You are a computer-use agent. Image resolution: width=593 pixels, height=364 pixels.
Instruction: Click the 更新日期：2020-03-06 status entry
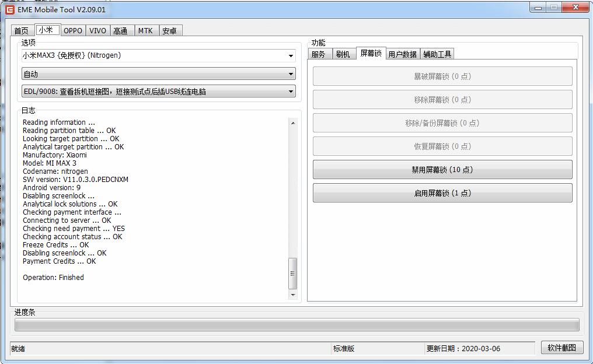pyautogui.click(x=463, y=348)
